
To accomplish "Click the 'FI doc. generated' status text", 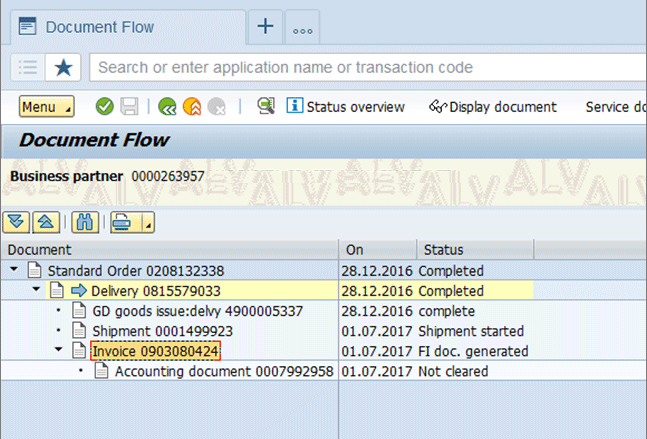I will tap(473, 352).
